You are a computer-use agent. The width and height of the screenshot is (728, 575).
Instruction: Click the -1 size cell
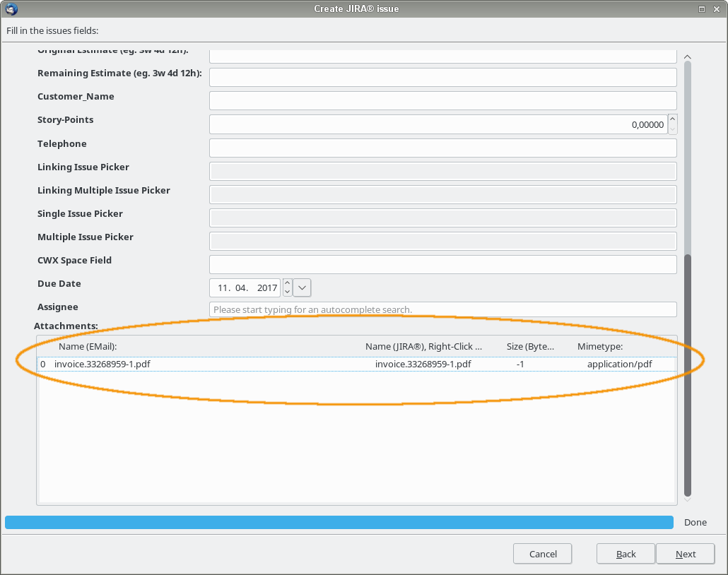[520, 364]
